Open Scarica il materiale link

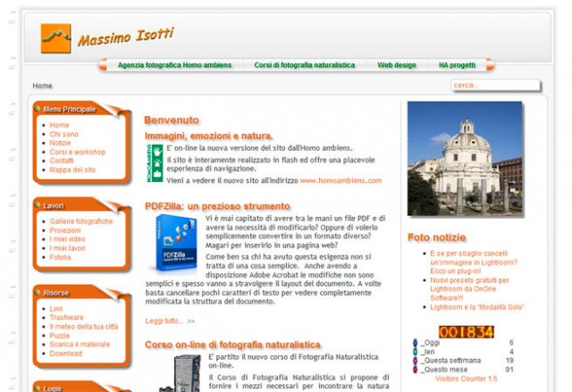[80, 345]
